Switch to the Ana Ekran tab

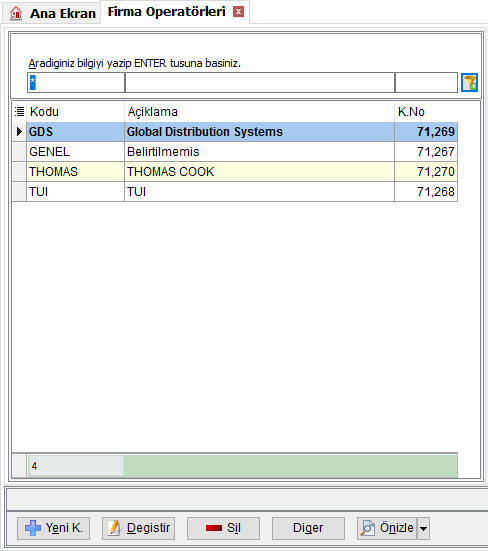click(x=52, y=14)
